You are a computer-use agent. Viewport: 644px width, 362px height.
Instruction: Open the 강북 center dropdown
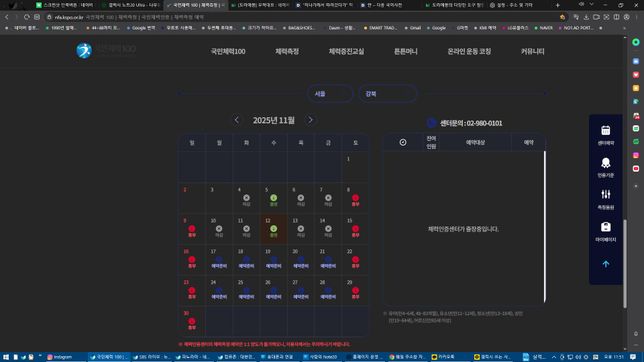pos(388,94)
